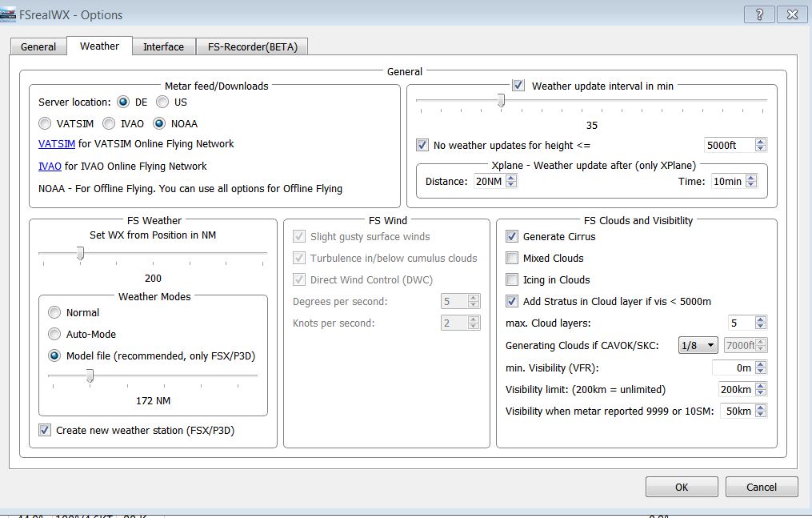Toggle Add Stratus in Cloud layer checkbox
This screenshot has width=812, height=518.
[512, 301]
